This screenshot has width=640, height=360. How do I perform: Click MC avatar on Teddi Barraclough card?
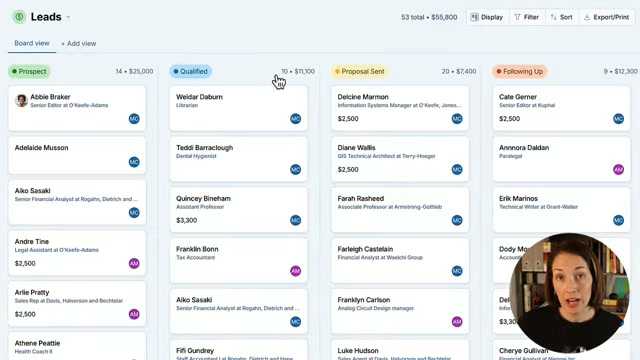coord(296,169)
